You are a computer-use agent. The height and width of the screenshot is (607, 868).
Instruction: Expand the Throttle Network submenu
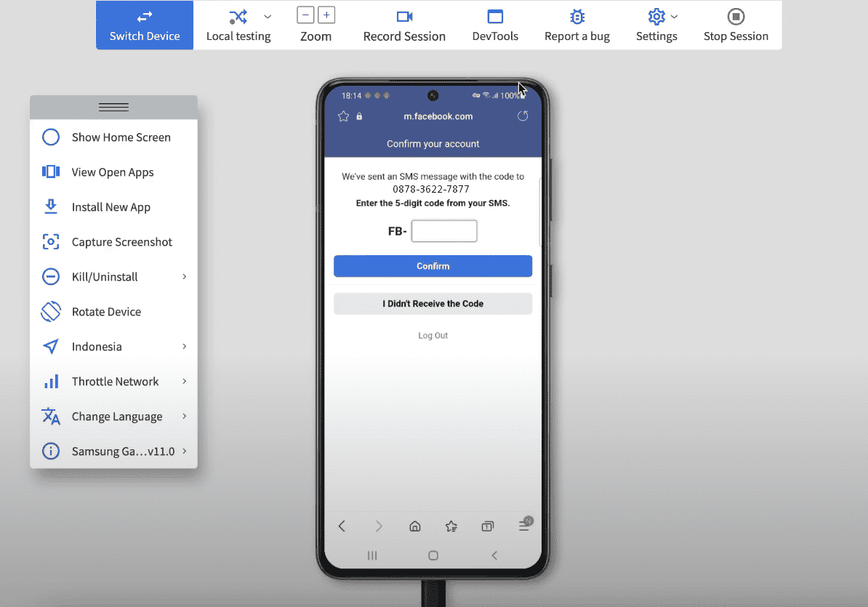coord(184,382)
